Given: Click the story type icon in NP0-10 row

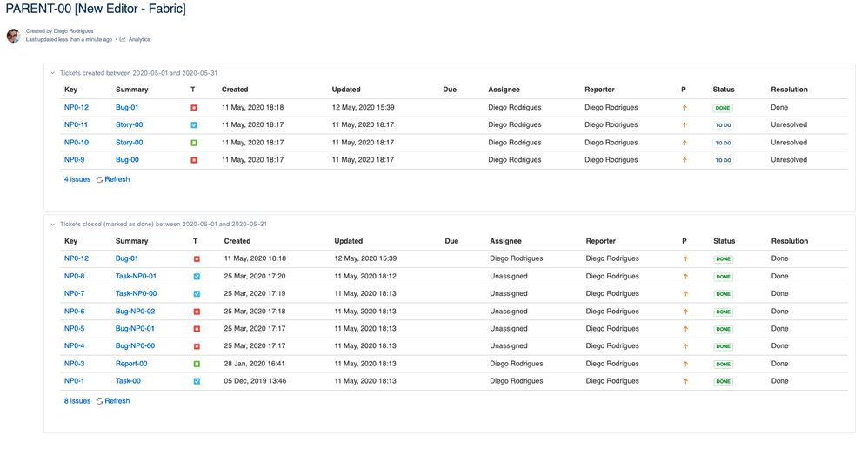Looking at the screenshot, I should pos(194,143).
